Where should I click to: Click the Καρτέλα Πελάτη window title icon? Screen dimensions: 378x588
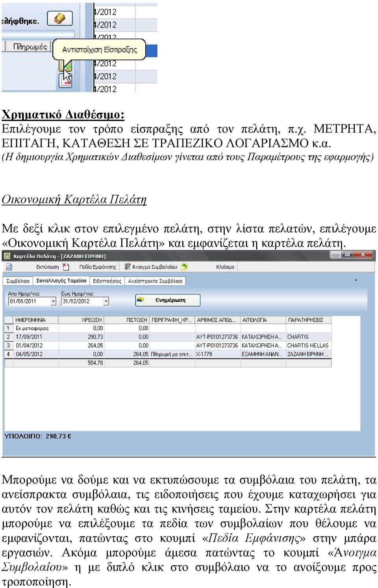[x=6, y=256]
